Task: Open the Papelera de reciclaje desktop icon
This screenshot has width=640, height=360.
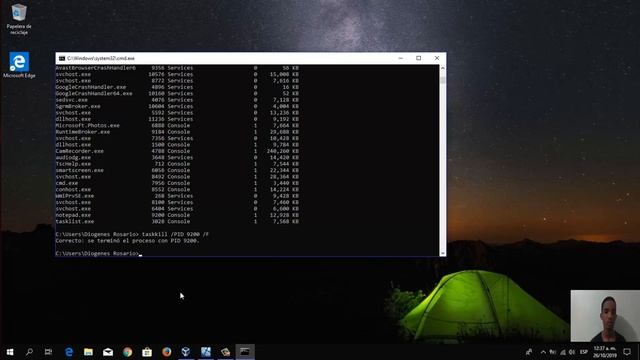Action: pyautogui.click(x=19, y=19)
